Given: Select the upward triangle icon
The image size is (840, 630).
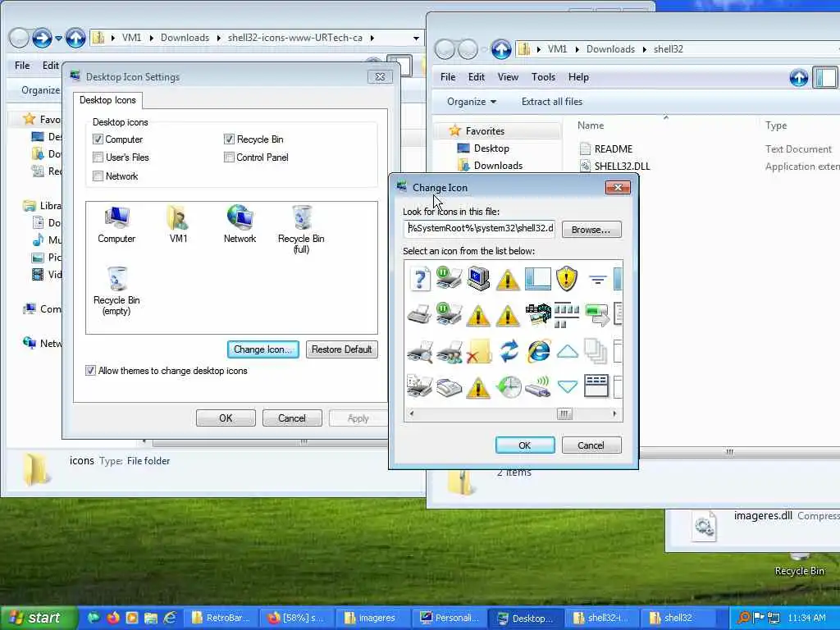Looking at the screenshot, I should click(568, 351).
